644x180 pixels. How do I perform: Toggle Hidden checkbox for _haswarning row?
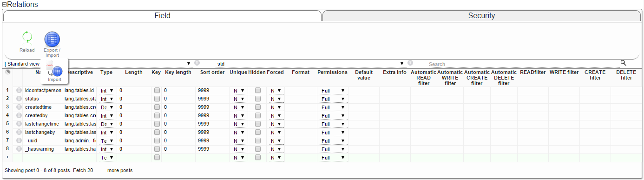258,149
